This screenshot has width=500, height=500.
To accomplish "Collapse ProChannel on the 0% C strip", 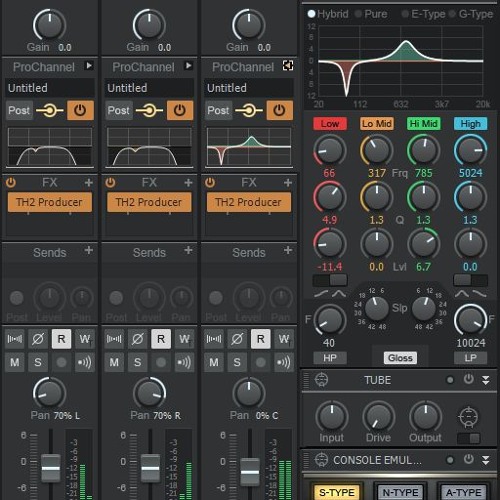I will pyautogui.click(x=288, y=66).
